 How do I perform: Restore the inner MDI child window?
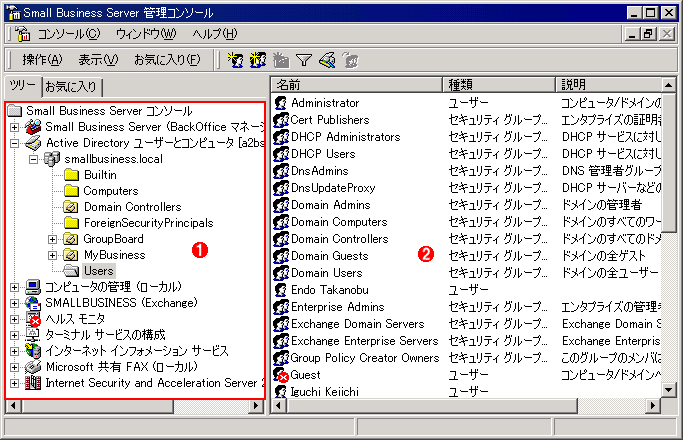click(649, 34)
